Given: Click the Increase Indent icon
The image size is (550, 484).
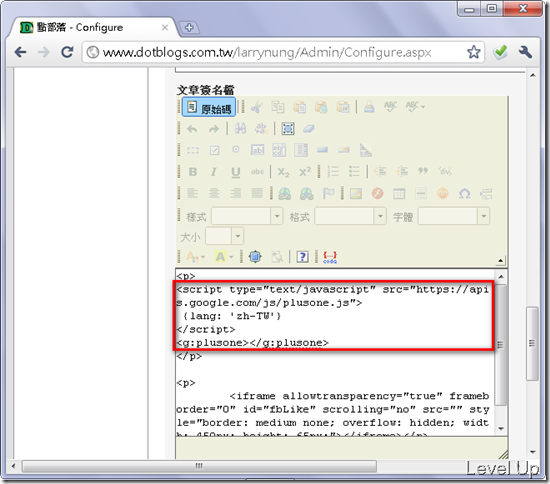Looking at the screenshot, I should [402, 172].
